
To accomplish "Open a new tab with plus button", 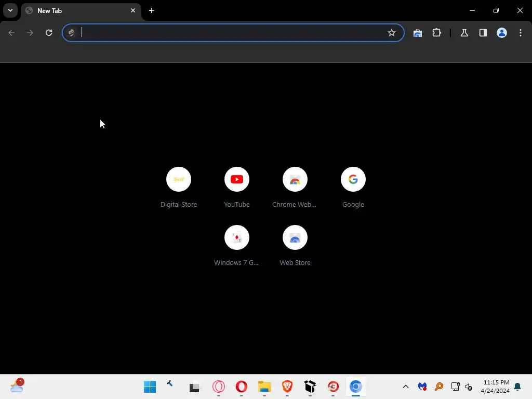I will click(x=152, y=10).
